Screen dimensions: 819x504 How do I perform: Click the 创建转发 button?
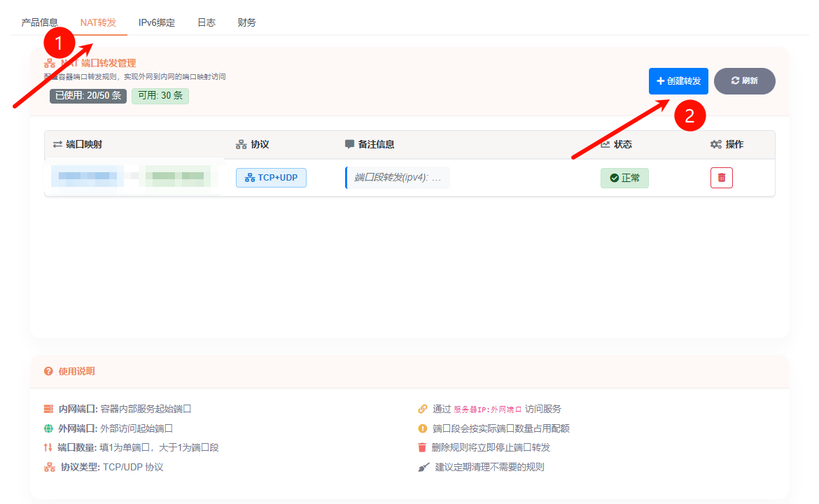pyautogui.click(x=678, y=81)
